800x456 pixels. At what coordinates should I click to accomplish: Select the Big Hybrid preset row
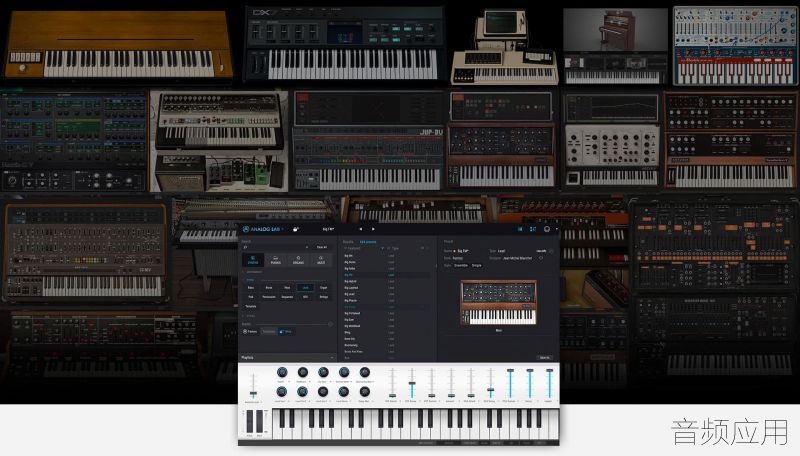387,281
